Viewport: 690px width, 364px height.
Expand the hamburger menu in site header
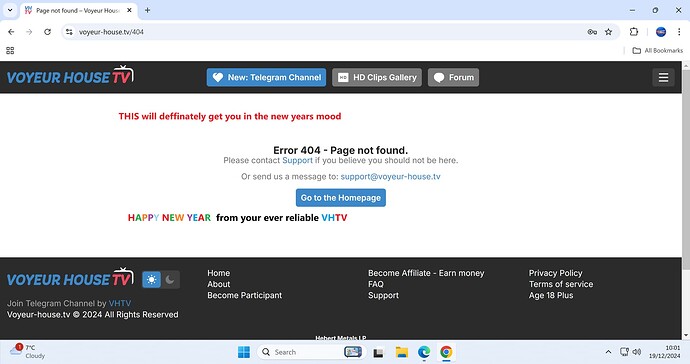pos(663,77)
